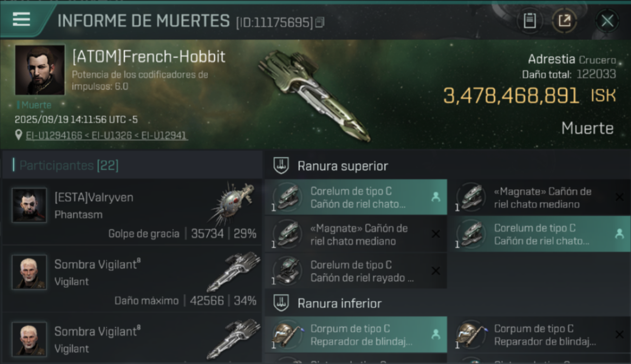Viewport: 631px width, 364px height.
Task: Click the Ranura inferior shield icon
Action: pos(281,303)
